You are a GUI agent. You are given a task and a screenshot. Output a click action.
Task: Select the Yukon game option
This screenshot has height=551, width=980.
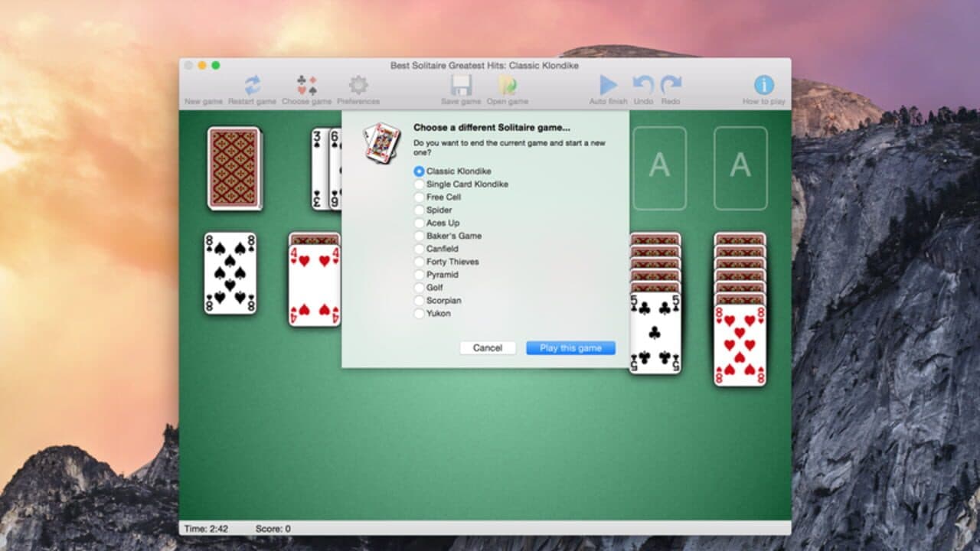(433, 314)
